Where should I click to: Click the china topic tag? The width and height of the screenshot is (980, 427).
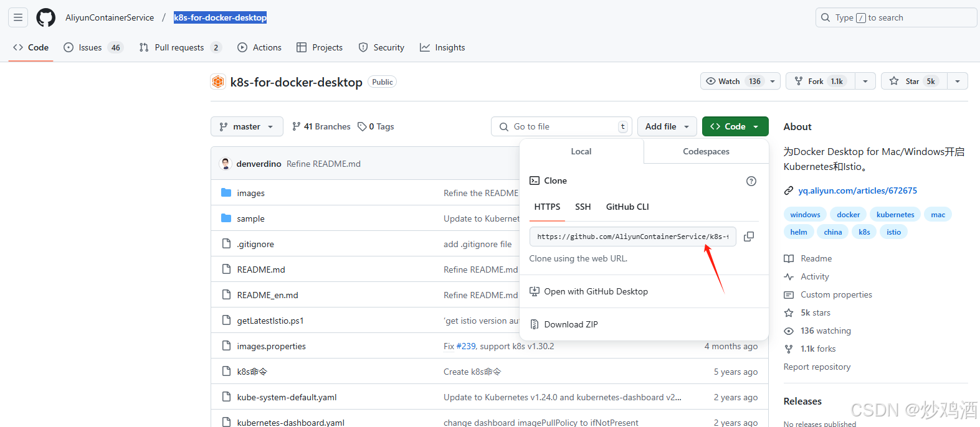(x=833, y=232)
